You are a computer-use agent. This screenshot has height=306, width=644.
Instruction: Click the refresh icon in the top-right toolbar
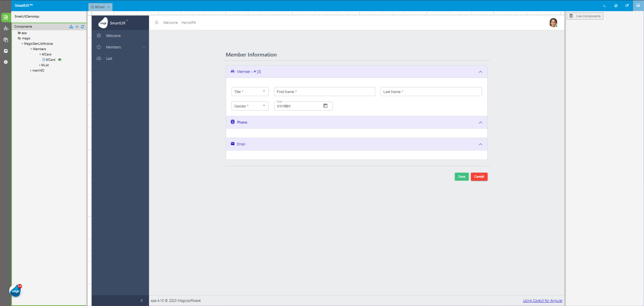tap(616, 6)
